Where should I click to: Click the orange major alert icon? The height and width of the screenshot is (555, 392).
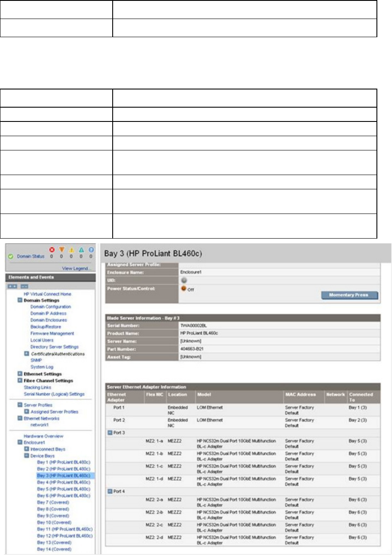pos(62,249)
